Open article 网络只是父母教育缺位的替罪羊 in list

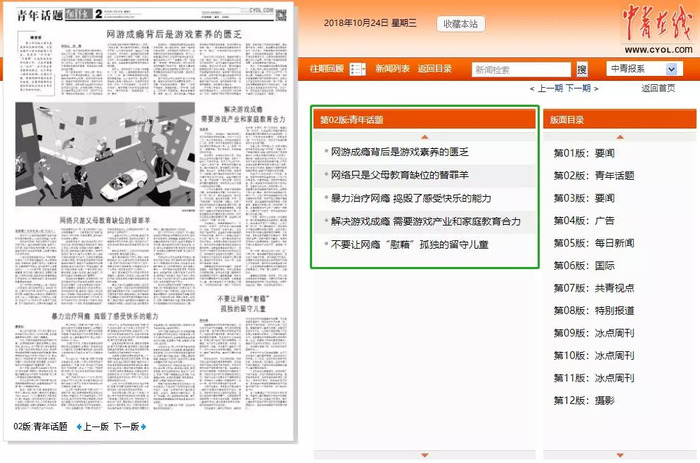pos(400,175)
